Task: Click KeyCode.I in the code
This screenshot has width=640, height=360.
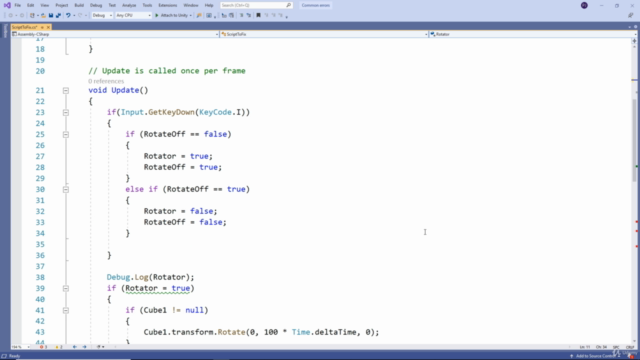Action: 220,112
